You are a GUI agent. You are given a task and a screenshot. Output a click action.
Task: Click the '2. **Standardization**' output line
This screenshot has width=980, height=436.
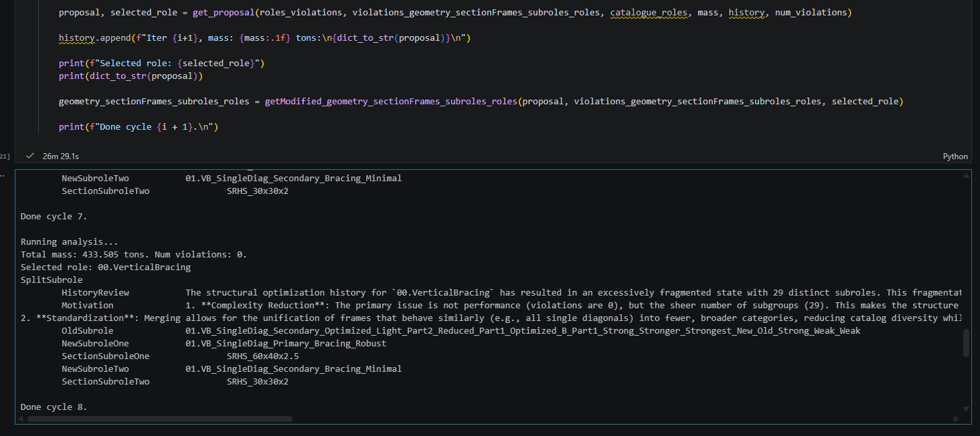[491, 318]
